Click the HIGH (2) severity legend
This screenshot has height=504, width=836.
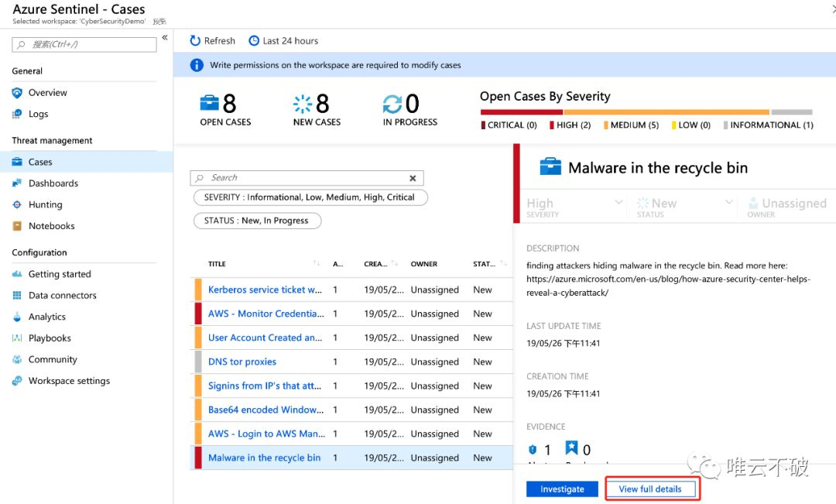coord(570,125)
